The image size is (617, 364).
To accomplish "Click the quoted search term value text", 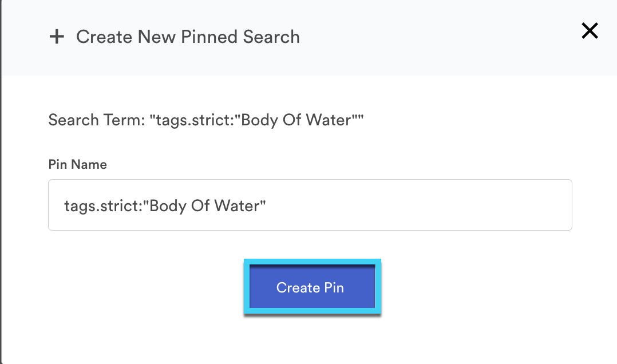I will tap(256, 120).
